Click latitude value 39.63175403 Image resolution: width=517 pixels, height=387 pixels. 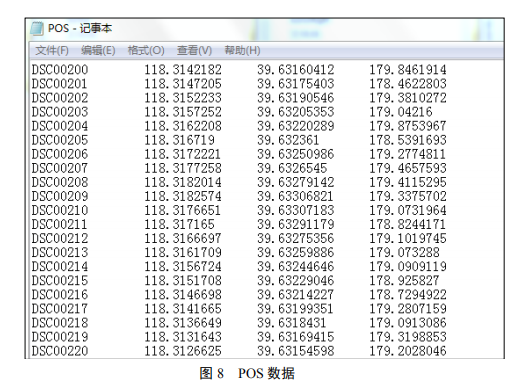coord(296,84)
